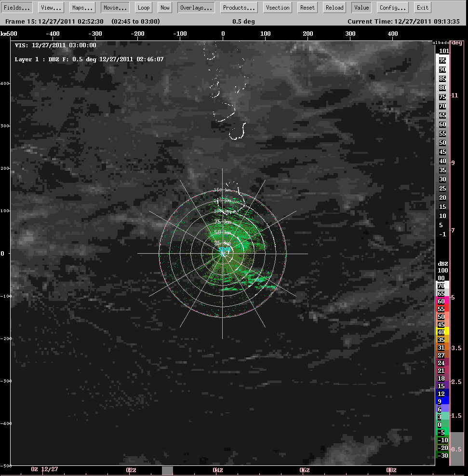468x476 pixels.
Task: Toggle the Overlays... panel button
Action: [x=196, y=8]
